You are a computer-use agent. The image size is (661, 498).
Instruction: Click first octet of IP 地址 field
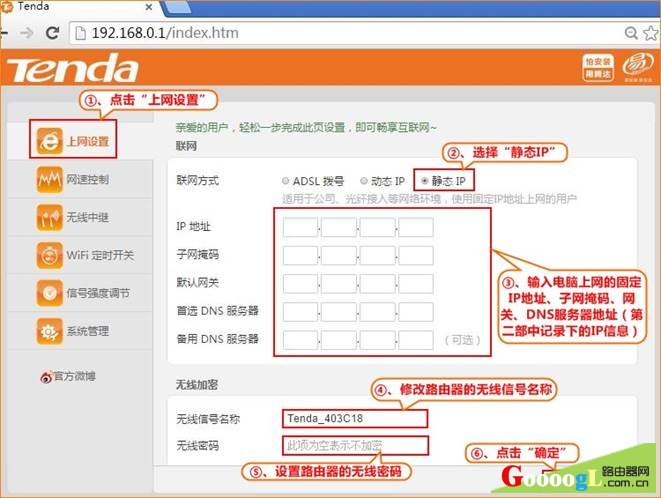click(299, 228)
